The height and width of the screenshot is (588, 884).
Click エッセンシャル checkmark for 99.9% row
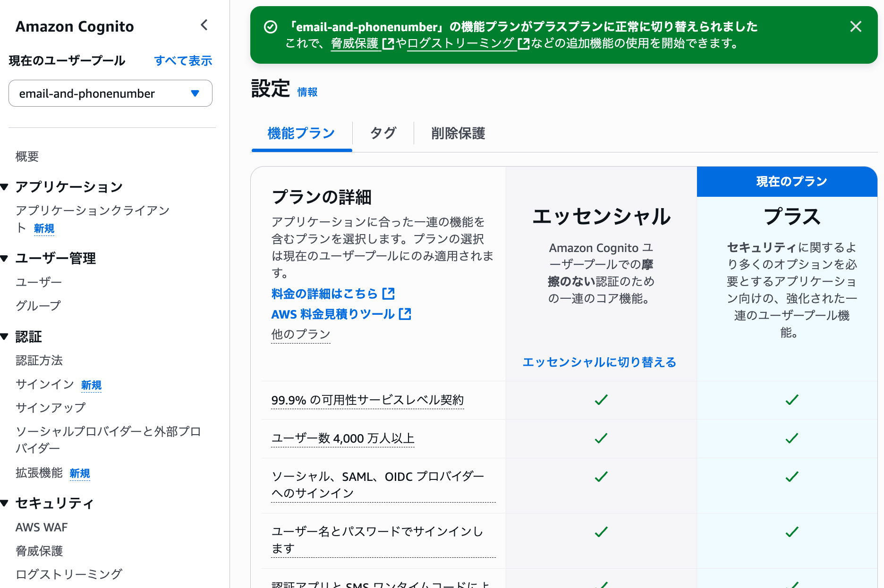pos(601,400)
